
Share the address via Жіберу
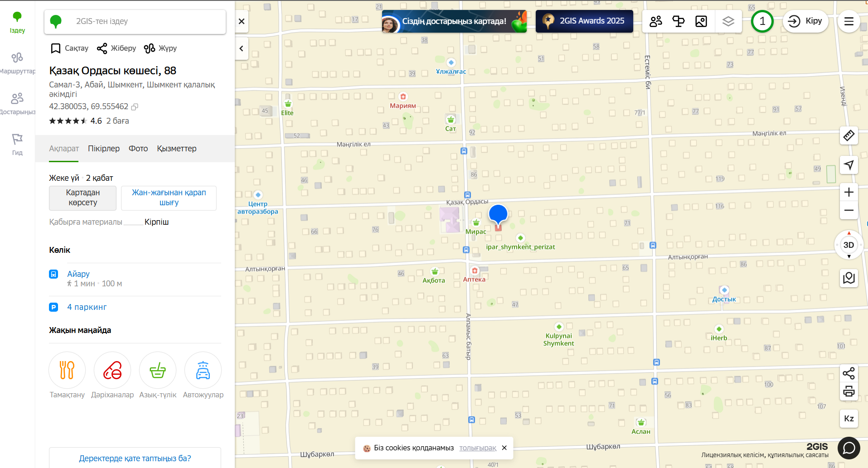116,48
